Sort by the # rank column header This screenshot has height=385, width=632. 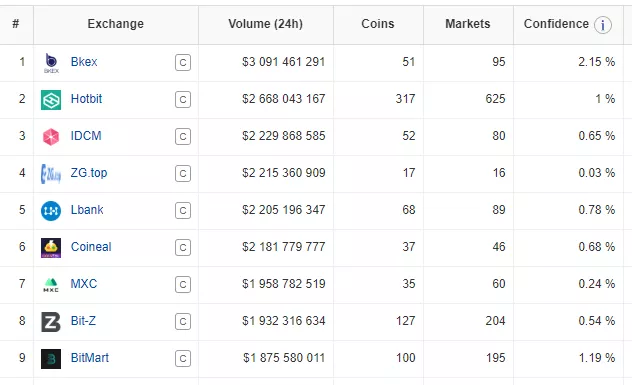tap(16, 24)
